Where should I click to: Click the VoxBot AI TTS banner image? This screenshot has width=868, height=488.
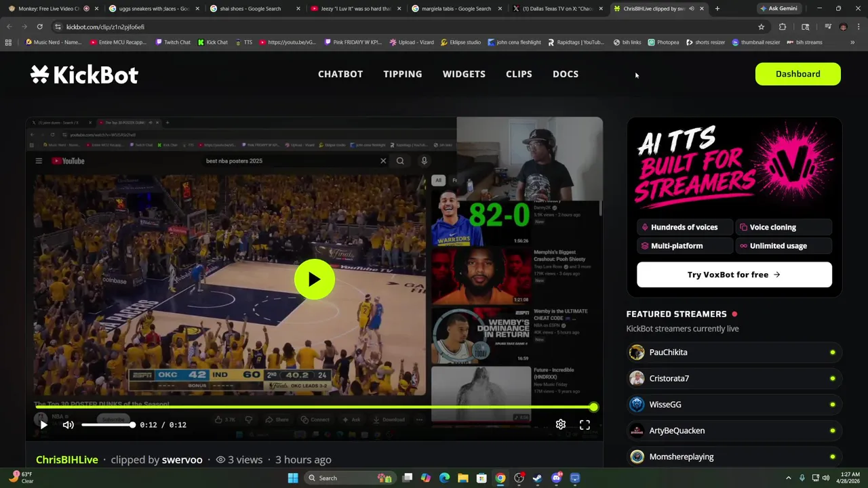[734, 166]
